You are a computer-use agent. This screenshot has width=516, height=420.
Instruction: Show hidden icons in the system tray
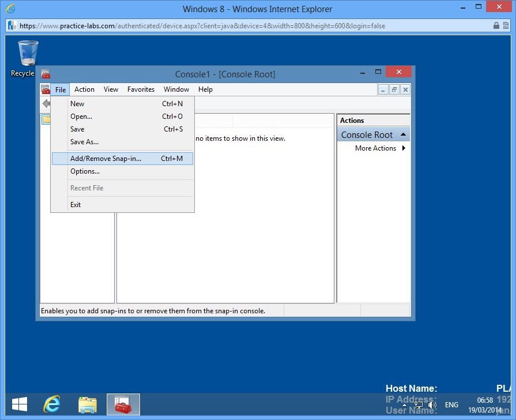405,406
